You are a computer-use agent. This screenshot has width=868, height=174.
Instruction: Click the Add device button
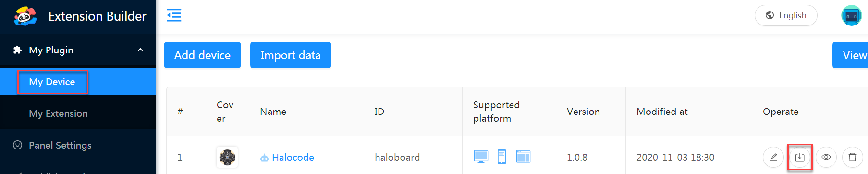[x=202, y=55]
